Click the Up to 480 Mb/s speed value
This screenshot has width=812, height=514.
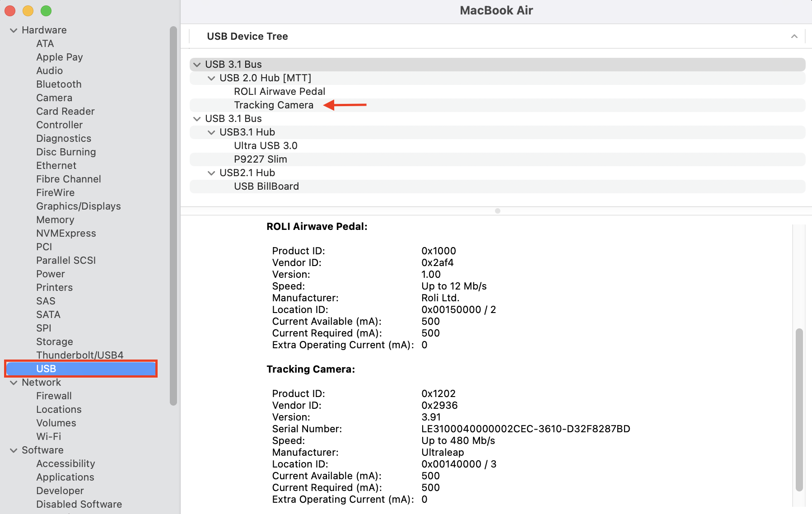[x=458, y=440]
